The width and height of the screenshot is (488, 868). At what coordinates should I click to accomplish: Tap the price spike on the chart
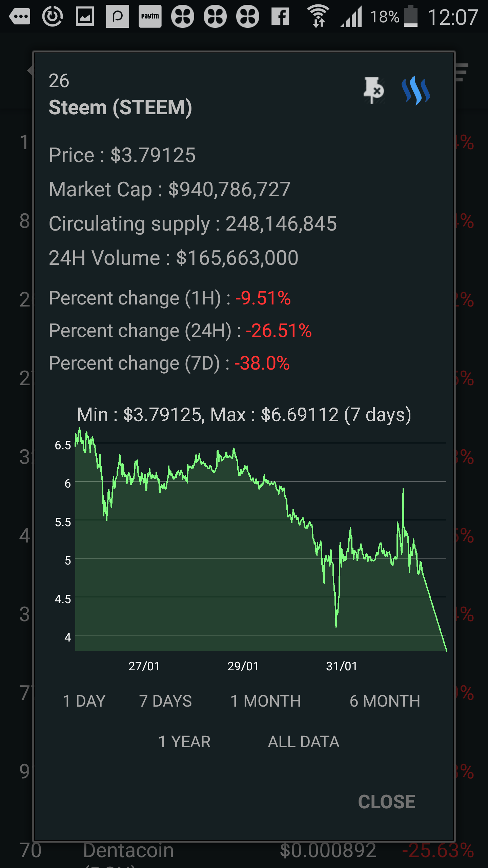(x=403, y=492)
